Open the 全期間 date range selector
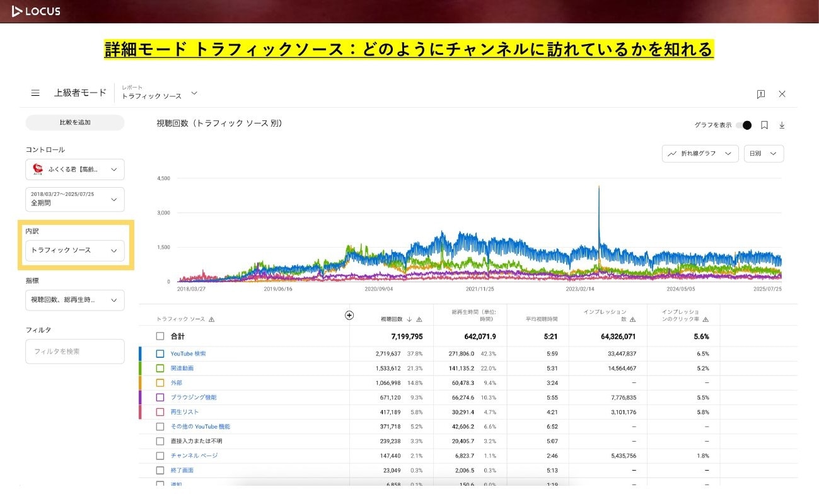Image resolution: width=819 pixels, height=504 pixels. coord(74,199)
